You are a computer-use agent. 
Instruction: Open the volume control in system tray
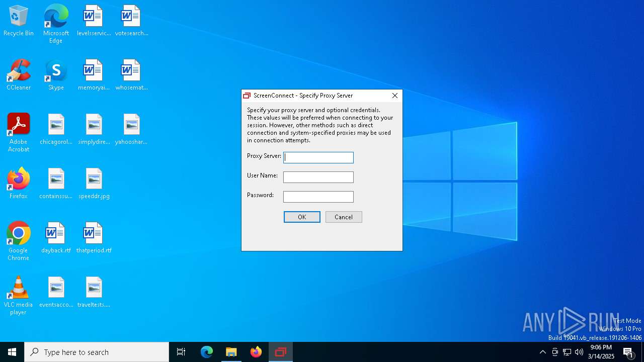click(x=579, y=352)
